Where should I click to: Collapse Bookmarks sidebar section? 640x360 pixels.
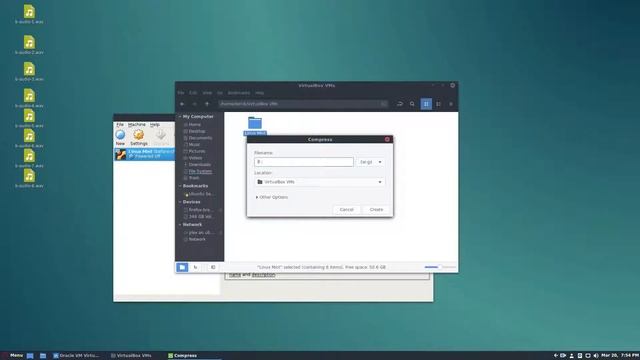(x=180, y=186)
